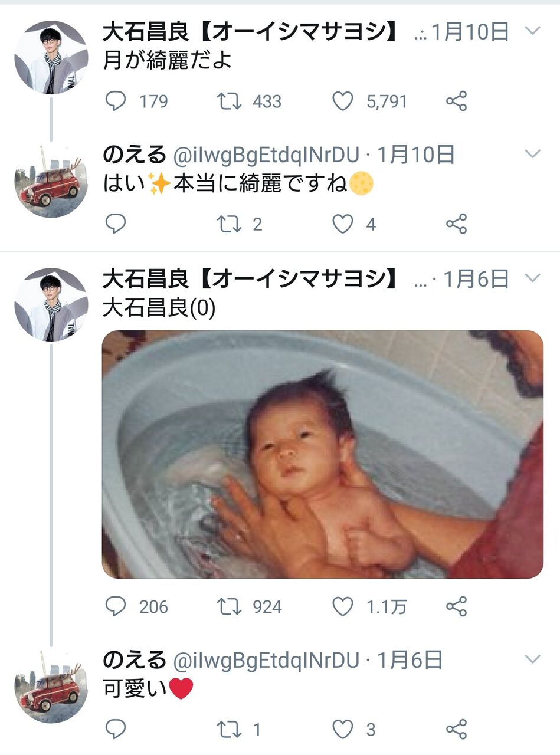Like the reply showing 4 likes
This screenshot has height=755, width=560.
[343, 224]
